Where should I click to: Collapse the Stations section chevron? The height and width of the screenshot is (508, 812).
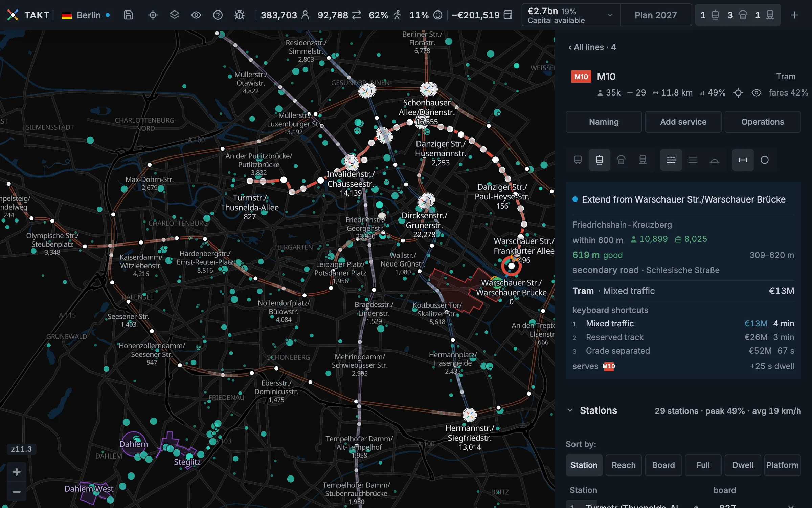point(570,410)
